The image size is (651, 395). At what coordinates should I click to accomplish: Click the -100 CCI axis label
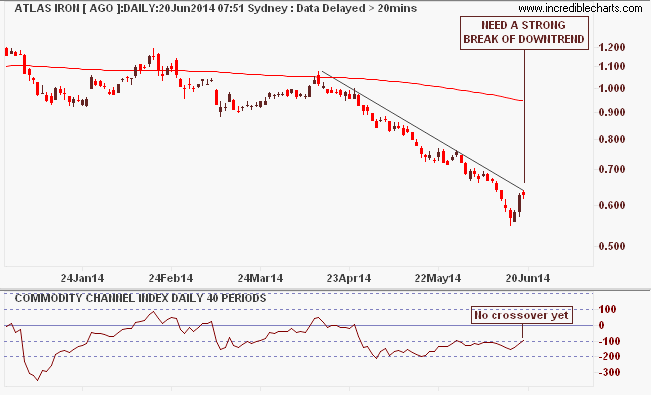pos(609,341)
